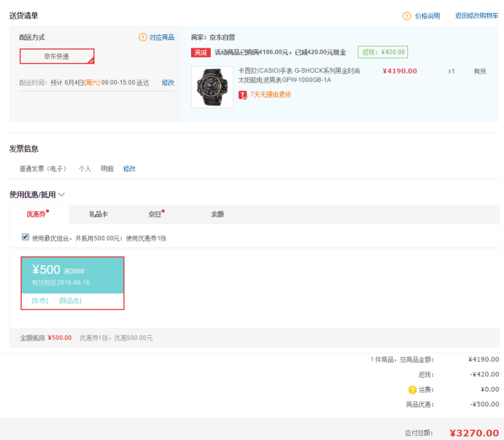Click 修改 in invoice information
This screenshot has height=440, width=504.
pyautogui.click(x=129, y=169)
